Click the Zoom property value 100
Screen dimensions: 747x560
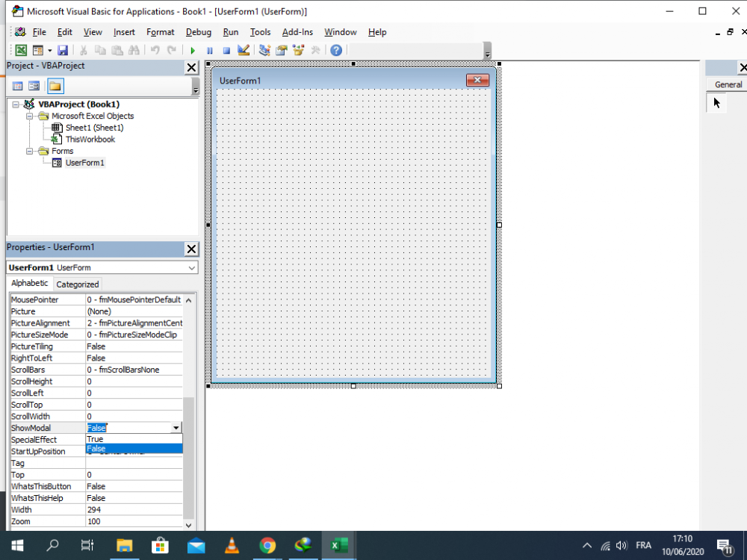click(x=134, y=521)
